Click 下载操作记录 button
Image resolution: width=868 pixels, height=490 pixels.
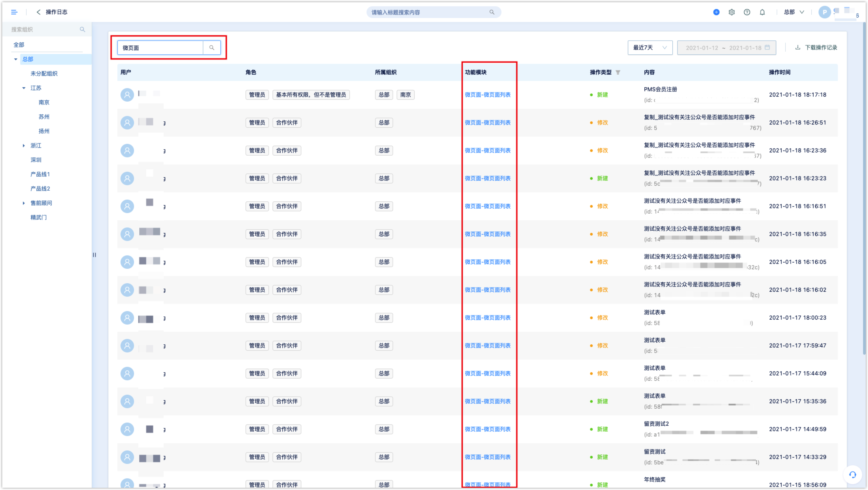(x=816, y=47)
